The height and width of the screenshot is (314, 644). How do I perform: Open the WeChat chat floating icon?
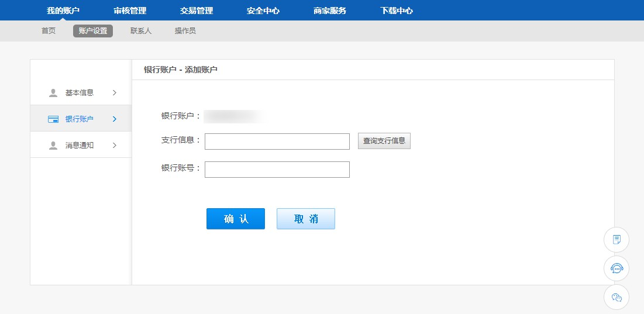(616, 297)
